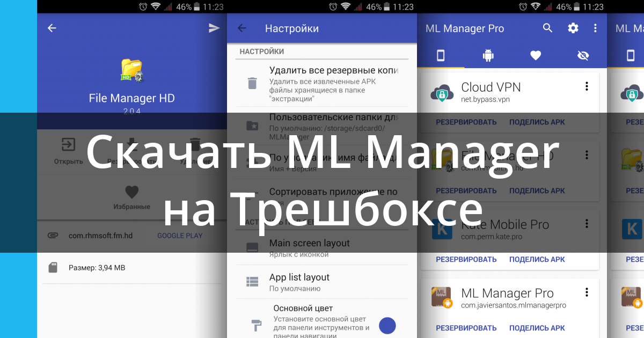This screenshot has height=338, width=644.
Task: Switch to the installed apps phone tab
Action: (x=441, y=55)
